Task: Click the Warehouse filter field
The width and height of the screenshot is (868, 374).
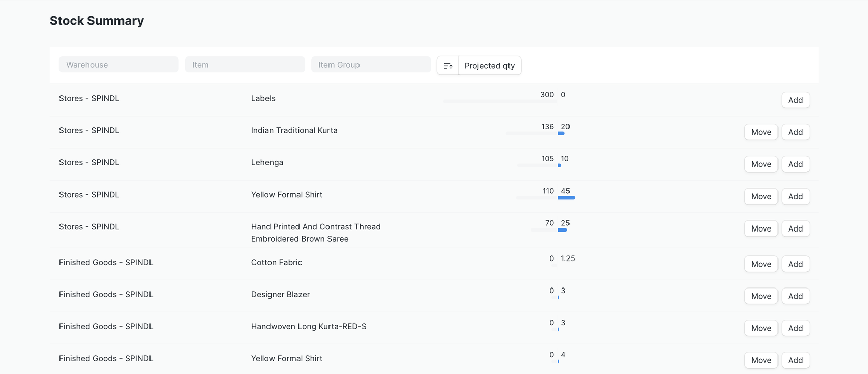Action: pos(118,65)
